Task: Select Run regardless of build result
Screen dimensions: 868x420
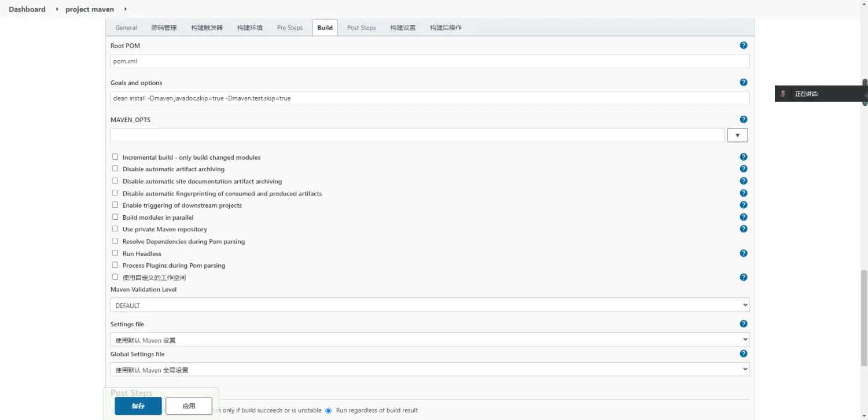Action: click(x=329, y=410)
